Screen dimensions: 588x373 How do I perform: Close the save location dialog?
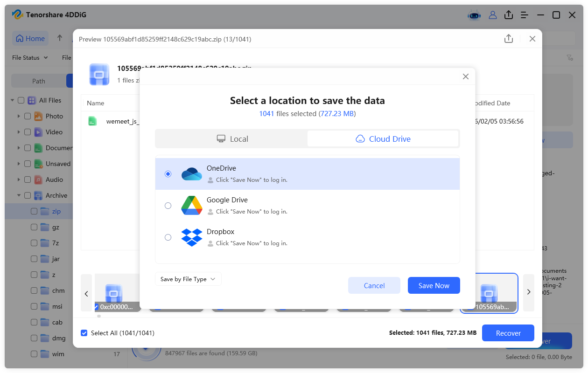click(465, 76)
